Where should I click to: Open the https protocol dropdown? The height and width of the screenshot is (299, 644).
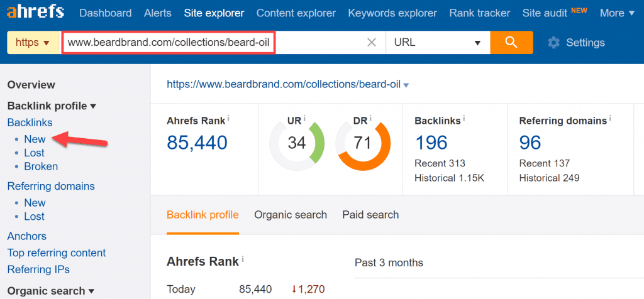[x=32, y=43]
